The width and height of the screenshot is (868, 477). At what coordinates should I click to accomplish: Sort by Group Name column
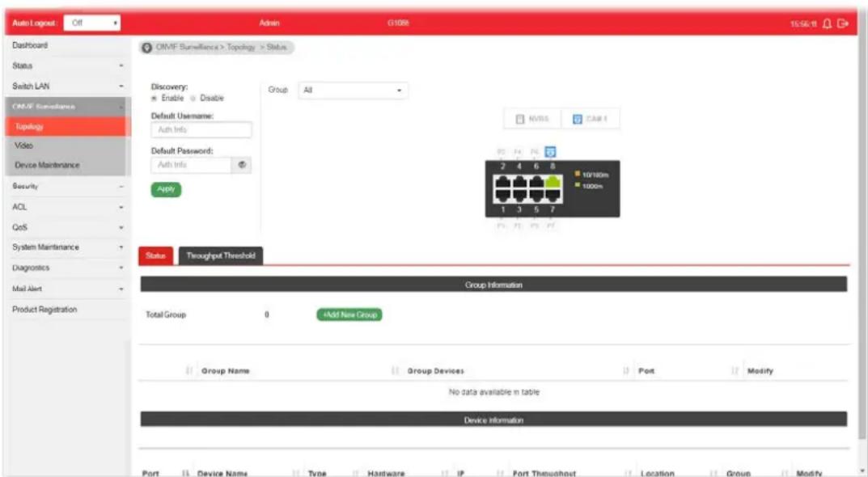click(x=226, y=371)
